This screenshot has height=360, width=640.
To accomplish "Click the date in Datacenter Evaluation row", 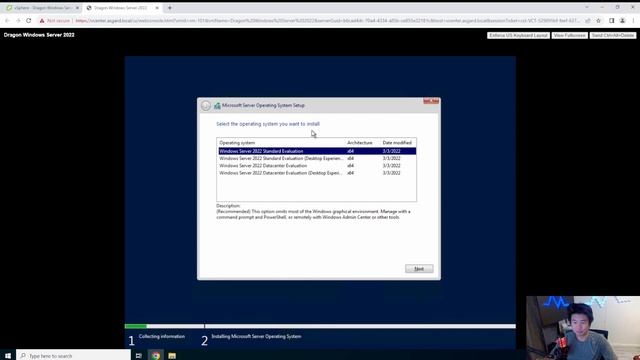I will pos(391,166).
